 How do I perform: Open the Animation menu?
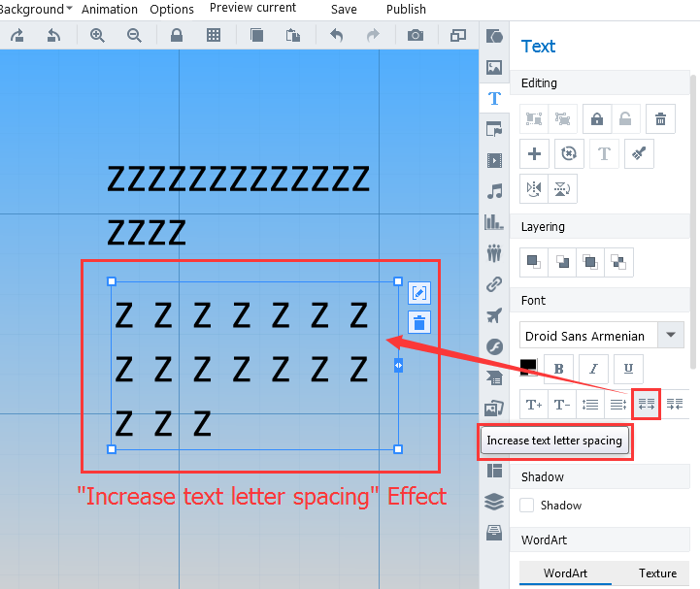[109, 9]
